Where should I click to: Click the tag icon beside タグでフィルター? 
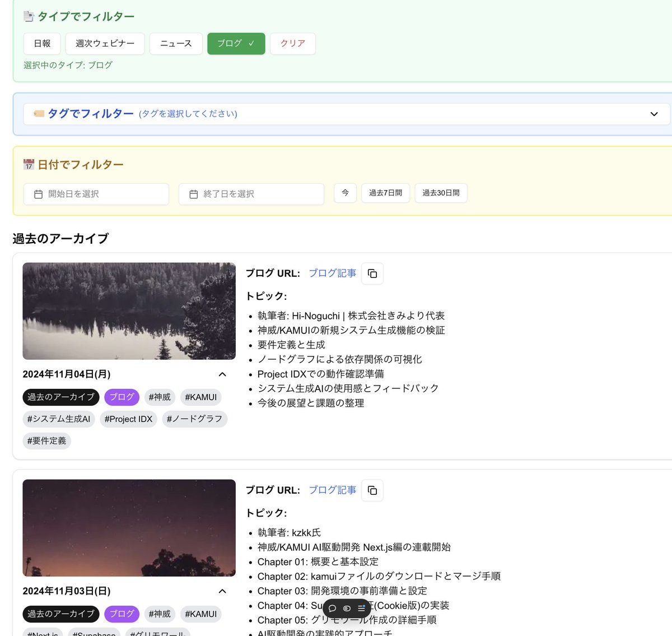[x=39, y=114]
